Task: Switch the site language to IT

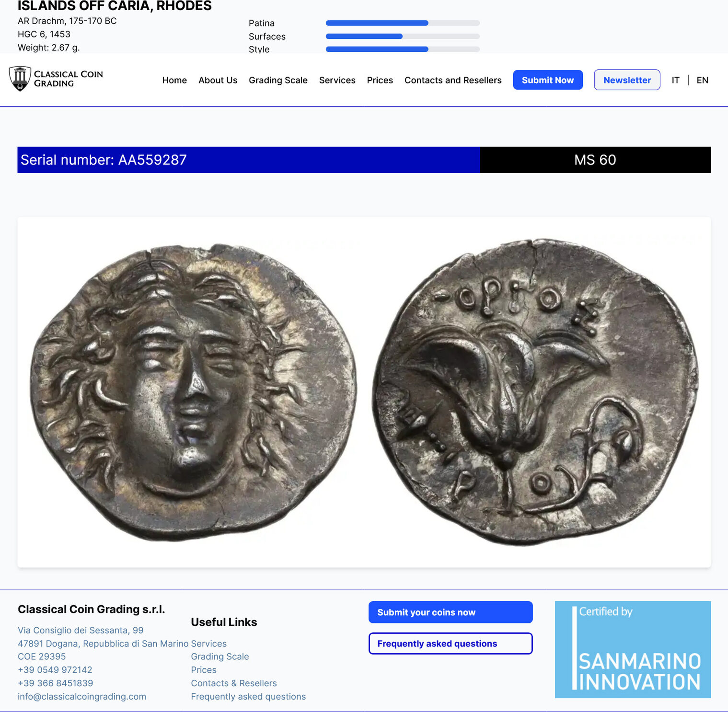Action: pos(675,80)
